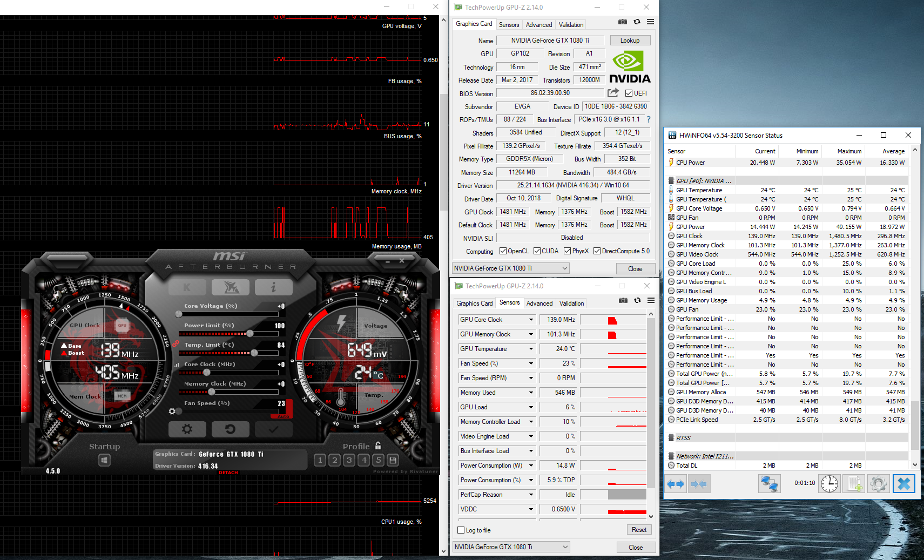924x560 pixels.
Task: Open GPU Memory Clock sensor dropdown
Action: [x=531, y=334]
